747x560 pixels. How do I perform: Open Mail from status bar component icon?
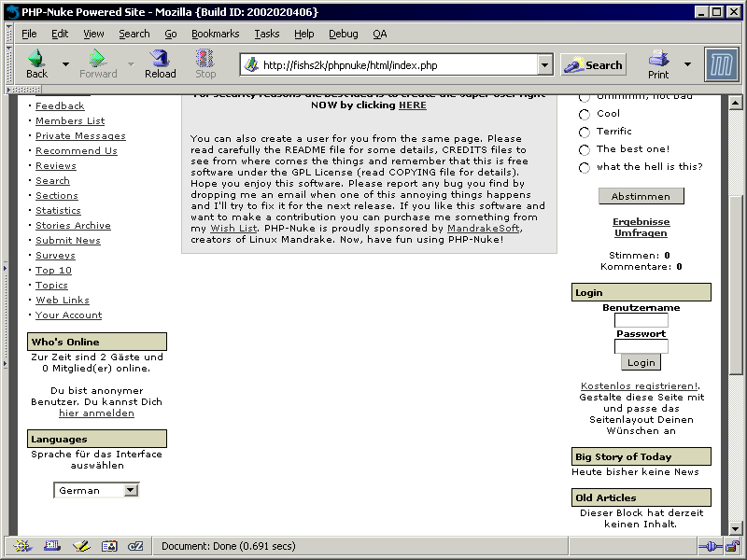click(52, 546)
